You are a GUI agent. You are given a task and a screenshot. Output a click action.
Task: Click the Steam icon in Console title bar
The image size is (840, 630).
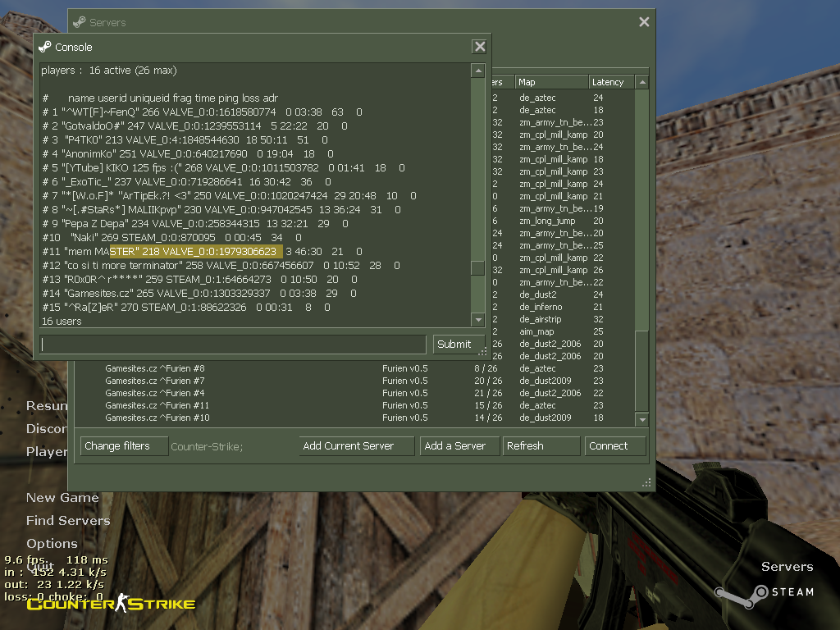45,47
